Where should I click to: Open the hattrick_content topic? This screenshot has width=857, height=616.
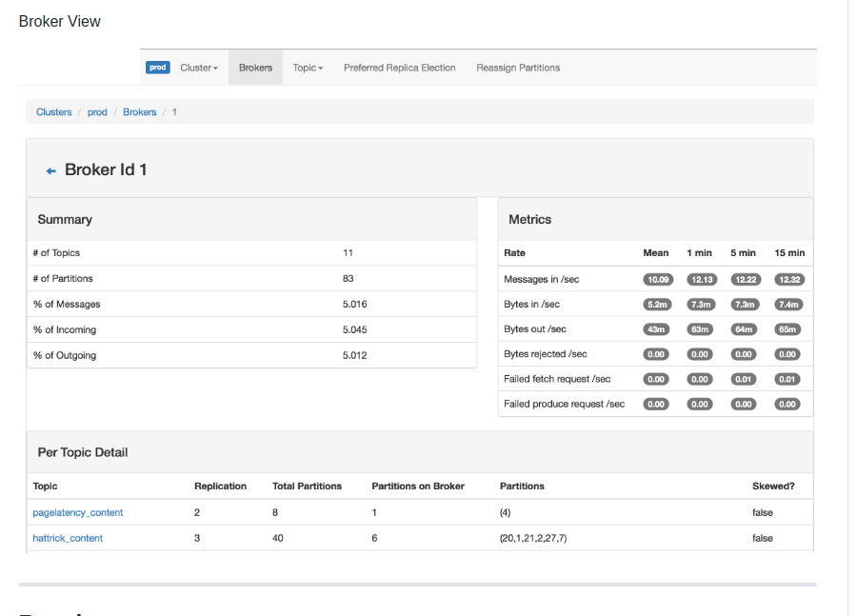pyautogui.click(x=68, y=538)
